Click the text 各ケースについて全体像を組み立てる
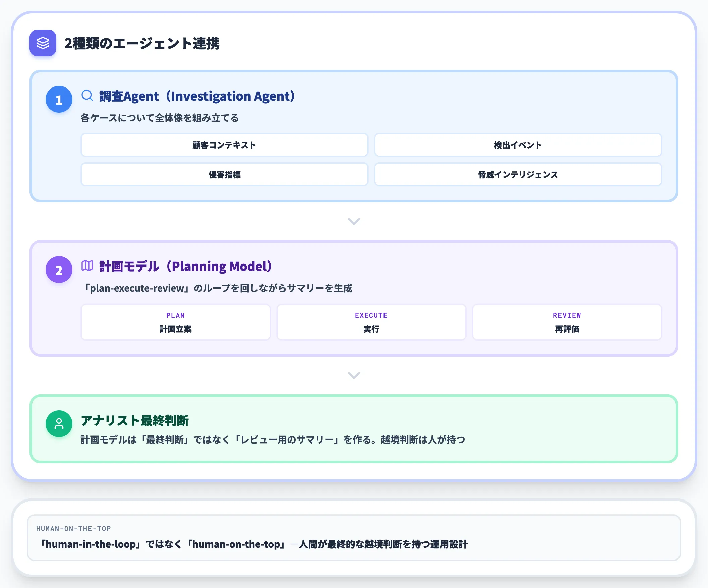The image size is (708, 588). click(160, 118)
